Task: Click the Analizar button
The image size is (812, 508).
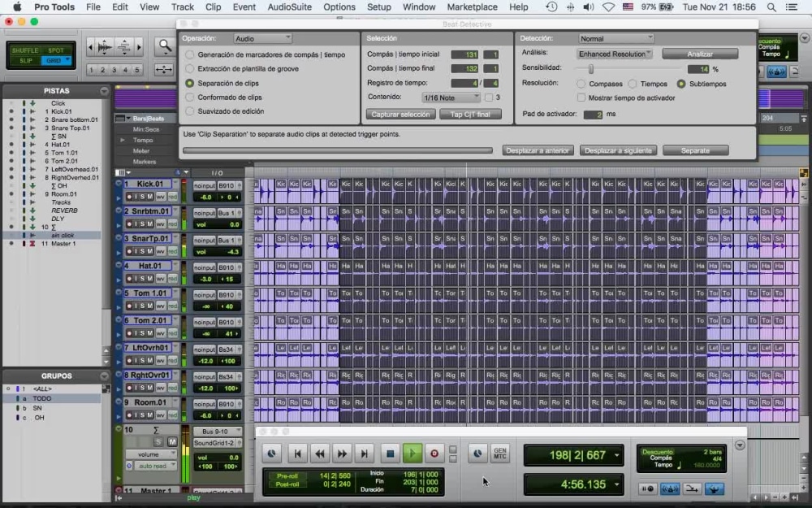Action: point(700,54)
